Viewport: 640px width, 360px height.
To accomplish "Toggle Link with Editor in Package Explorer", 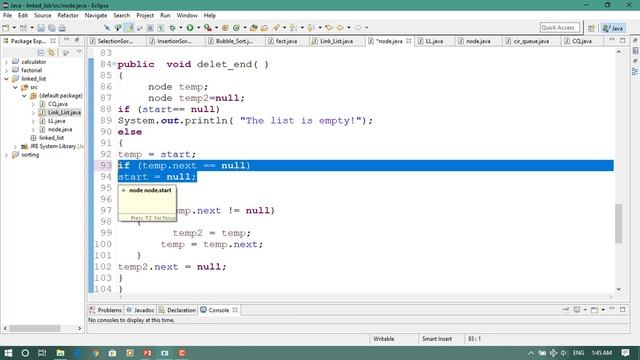I will 51,53.
